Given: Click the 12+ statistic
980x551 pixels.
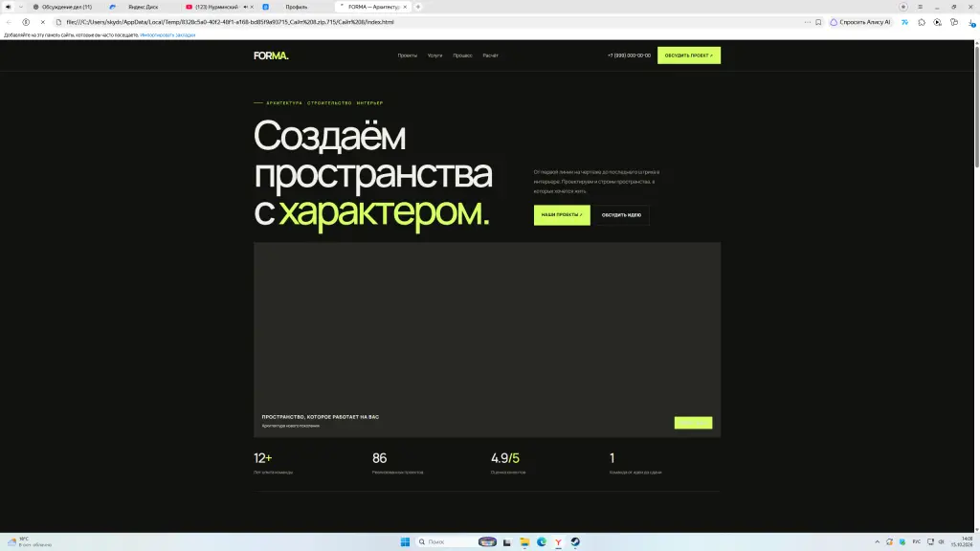Looking at the screenshot, I should 262,458.
